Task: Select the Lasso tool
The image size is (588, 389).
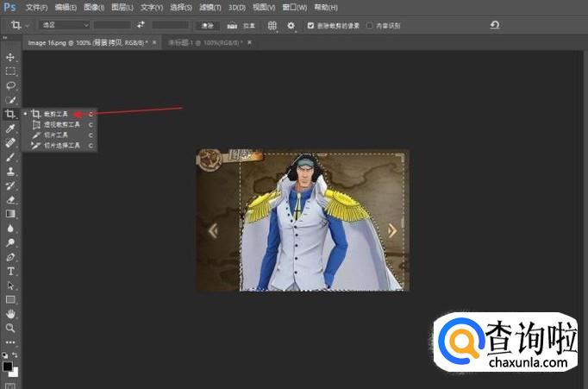Action: [x=11, y=85]
